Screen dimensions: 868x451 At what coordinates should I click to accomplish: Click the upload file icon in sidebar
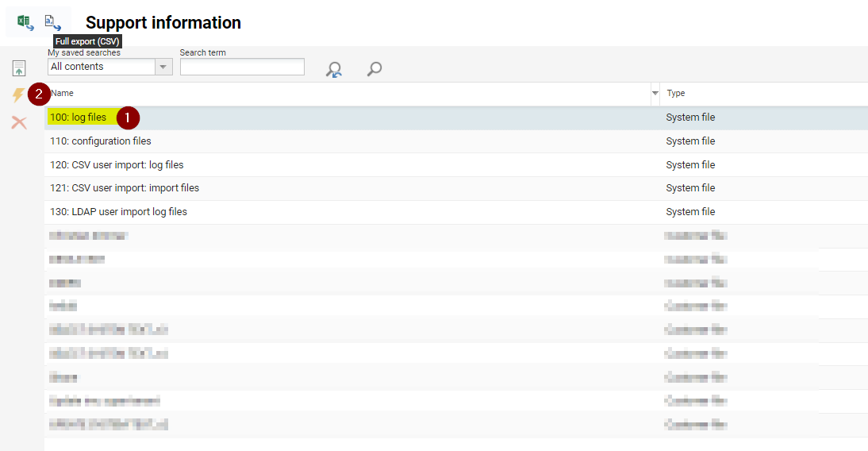(19, 68)
